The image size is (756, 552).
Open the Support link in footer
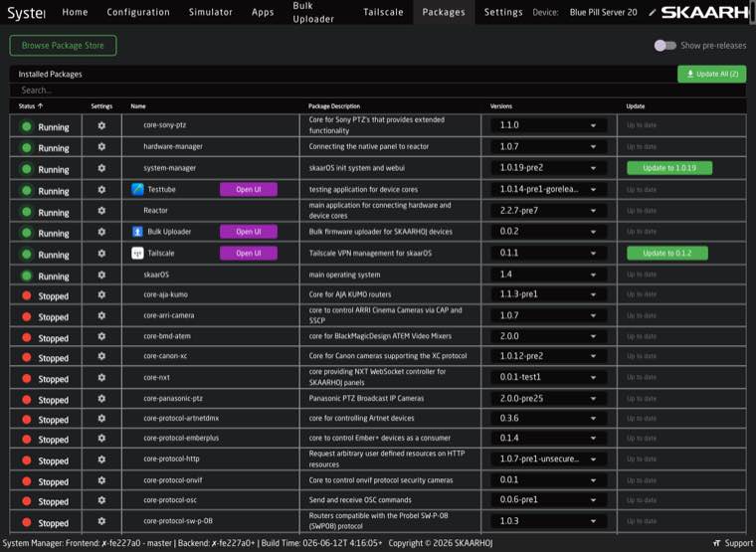point(733,543)
